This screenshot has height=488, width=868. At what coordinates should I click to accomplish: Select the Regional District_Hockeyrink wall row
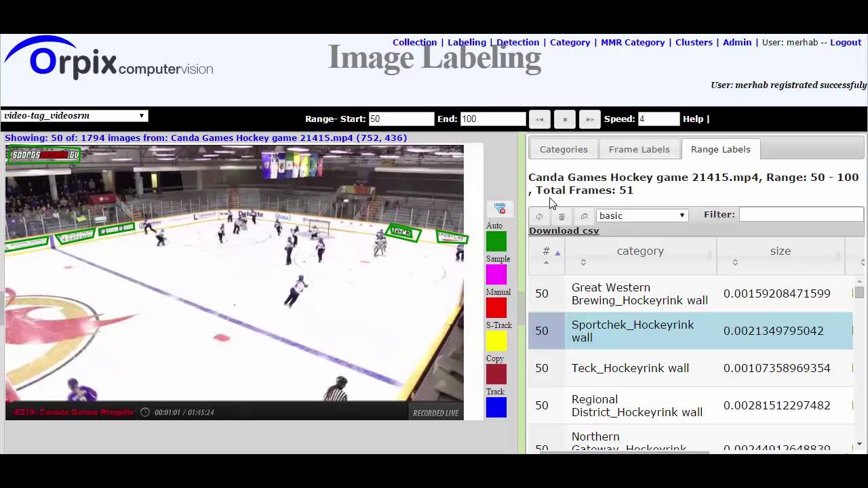click(x=690, y=405)
